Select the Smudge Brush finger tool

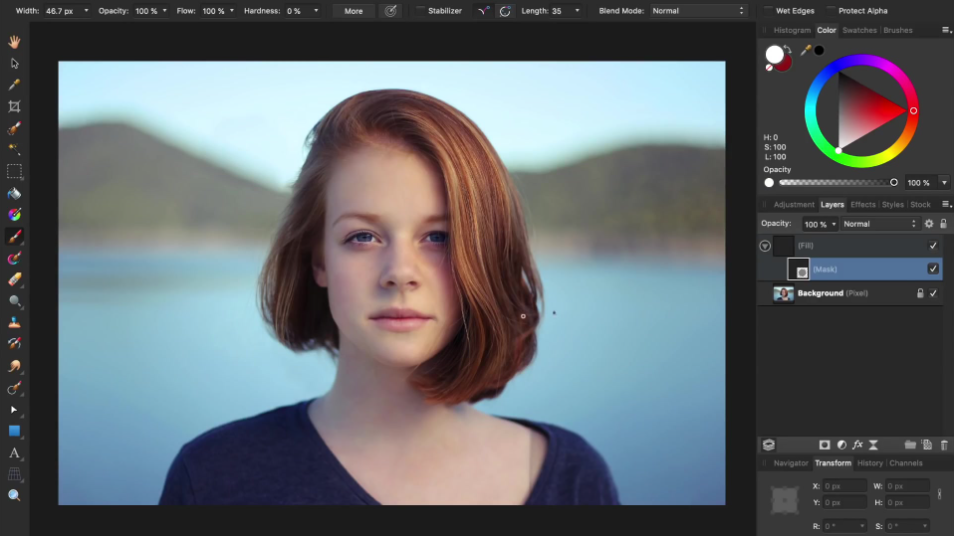pos(14,366)
